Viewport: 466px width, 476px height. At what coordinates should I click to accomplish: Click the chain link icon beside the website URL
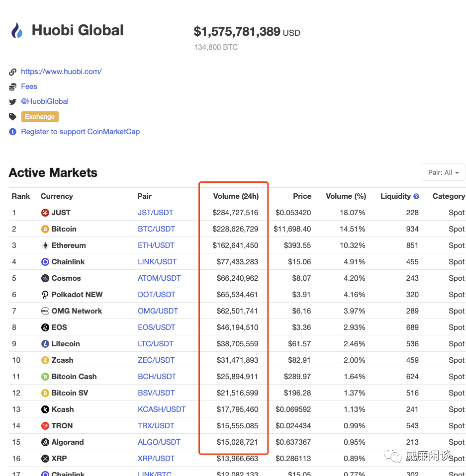point(12,72)
